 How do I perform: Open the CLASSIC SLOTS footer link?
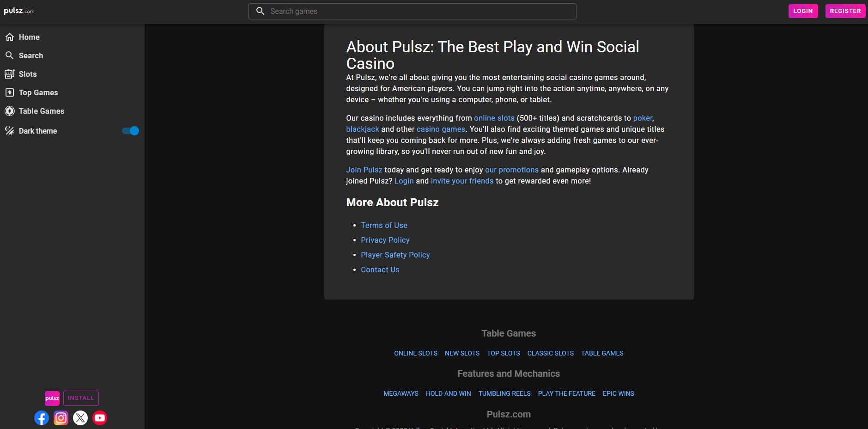(551, 353)
